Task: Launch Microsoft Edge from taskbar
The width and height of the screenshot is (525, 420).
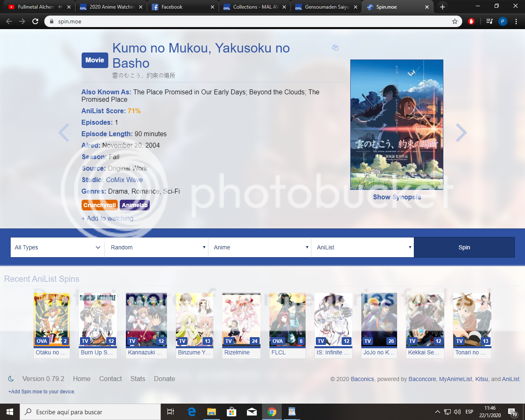Action: [192, 412]
